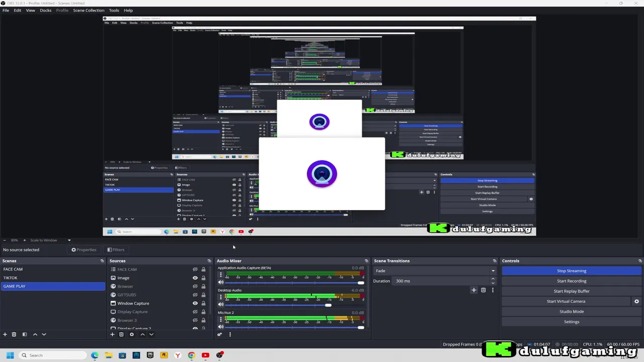Move source up in Sources toolbar
The height and width of the screenshot is (362, 644).
(x=142, y=334)
